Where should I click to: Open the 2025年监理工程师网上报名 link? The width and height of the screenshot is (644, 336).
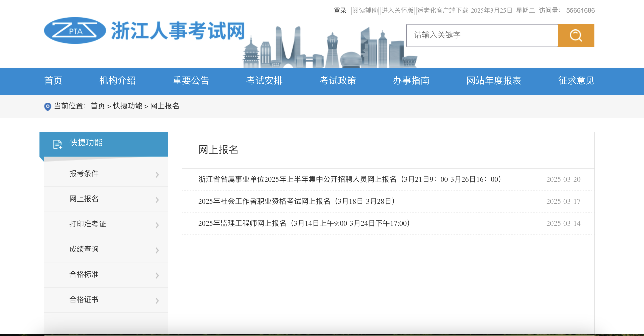pos(304,223)
